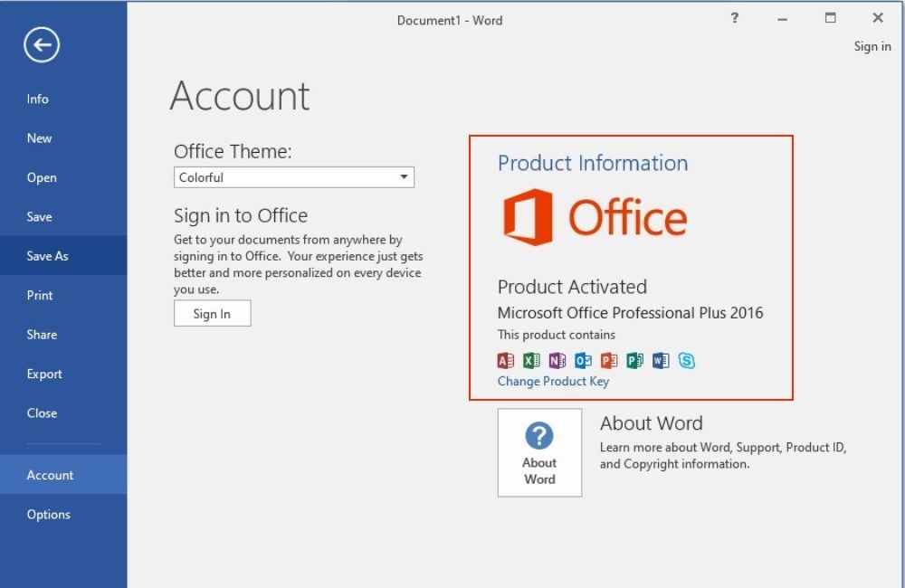
Task: Close the Word window
Action: (x=878, y=18)
